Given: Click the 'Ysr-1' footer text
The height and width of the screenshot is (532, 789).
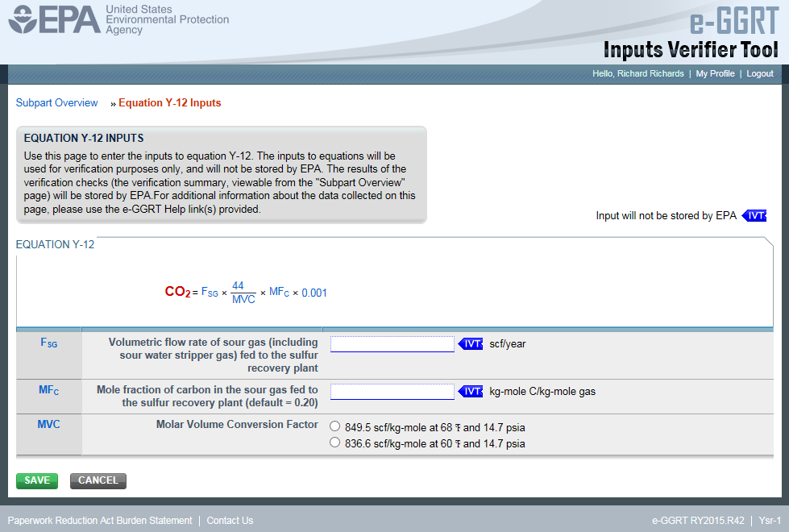Looking at the screenshot, I should 770,521.
